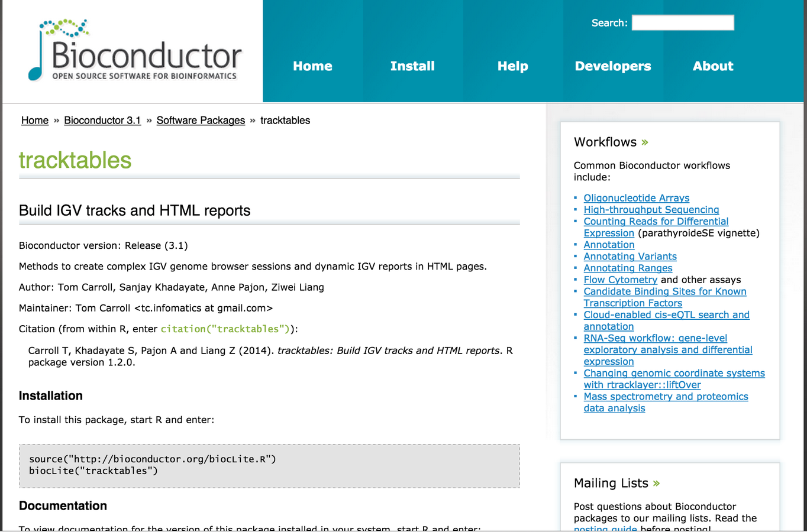Open Oligonucleotide Arrays workflow
Viewport: 807px width, 532px height.
tap(637, 198)
